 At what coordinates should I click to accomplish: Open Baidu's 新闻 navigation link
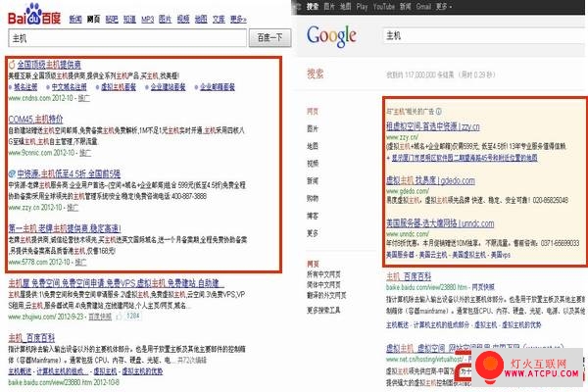pyautogui.click(x=75, y=20)
